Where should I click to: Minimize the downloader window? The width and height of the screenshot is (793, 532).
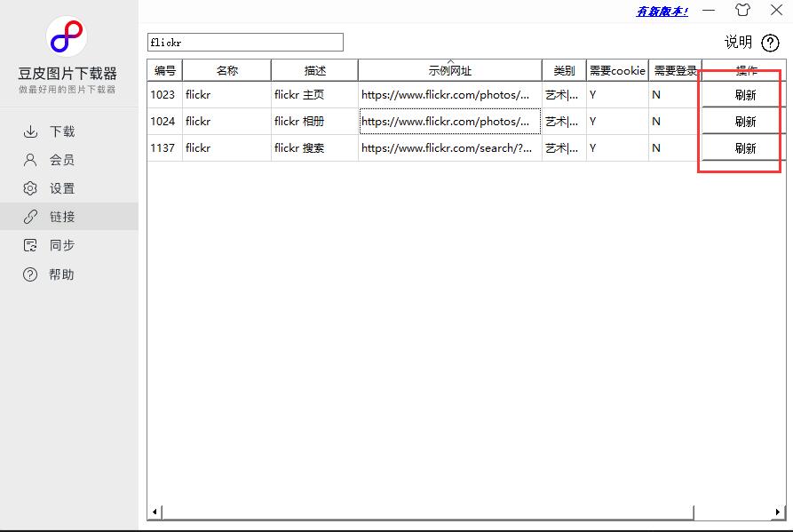click(709, 10)
